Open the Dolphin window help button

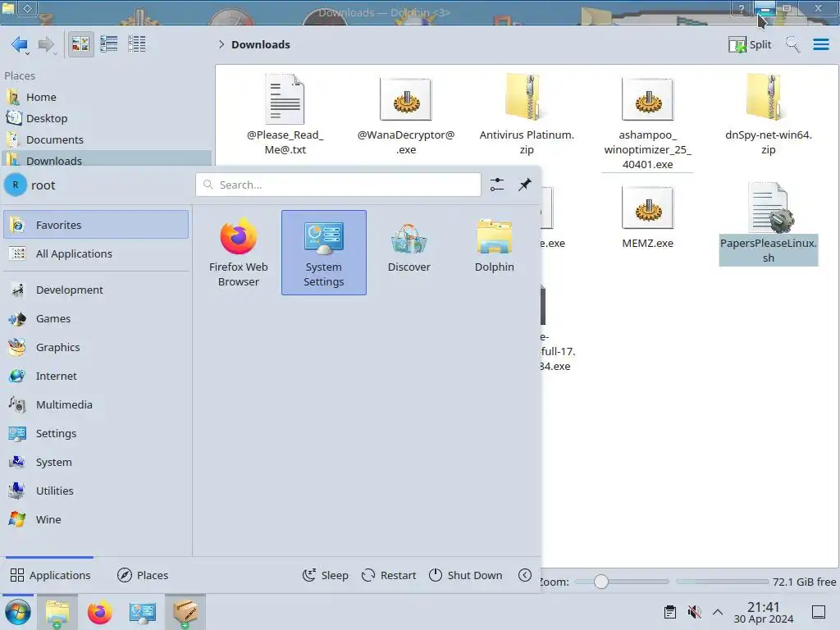click(x=741, y=8)
